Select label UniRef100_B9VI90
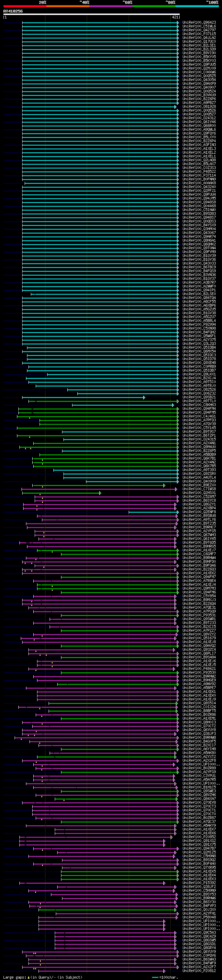The image size is (222, 980). tap(199, 53)
